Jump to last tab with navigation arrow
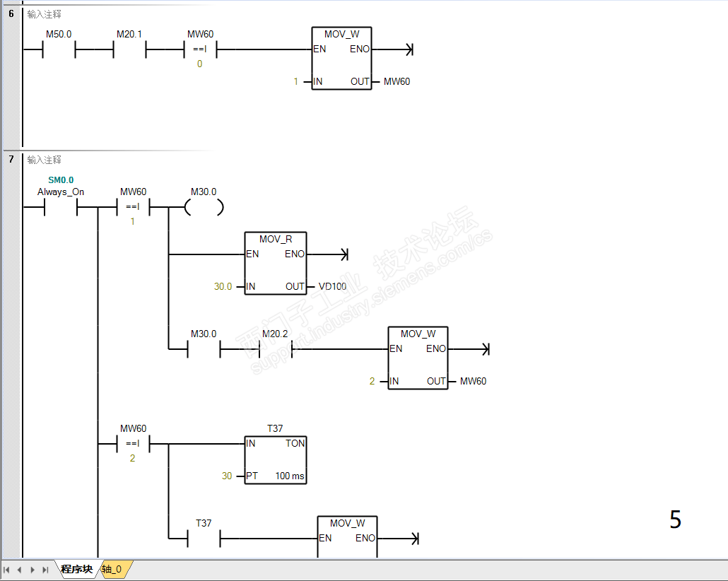 click(45, 570)
